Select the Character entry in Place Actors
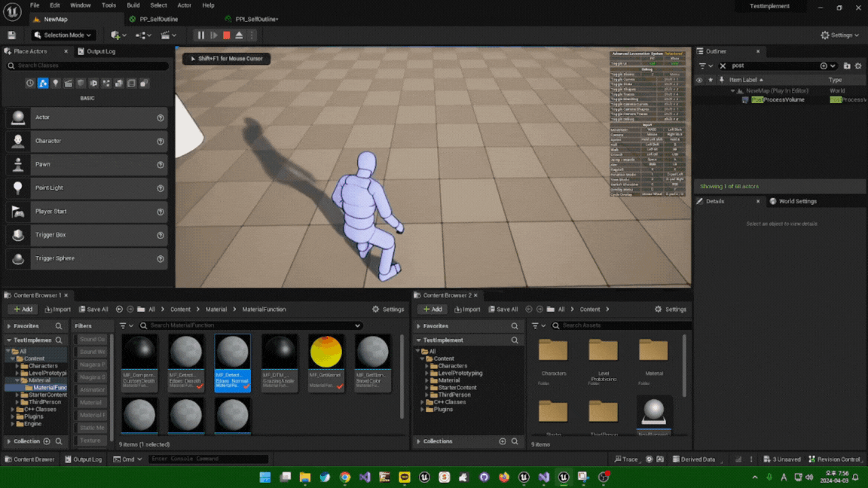Image resolution: width=868 pixels, height=488 pixels. click(87, 141)
